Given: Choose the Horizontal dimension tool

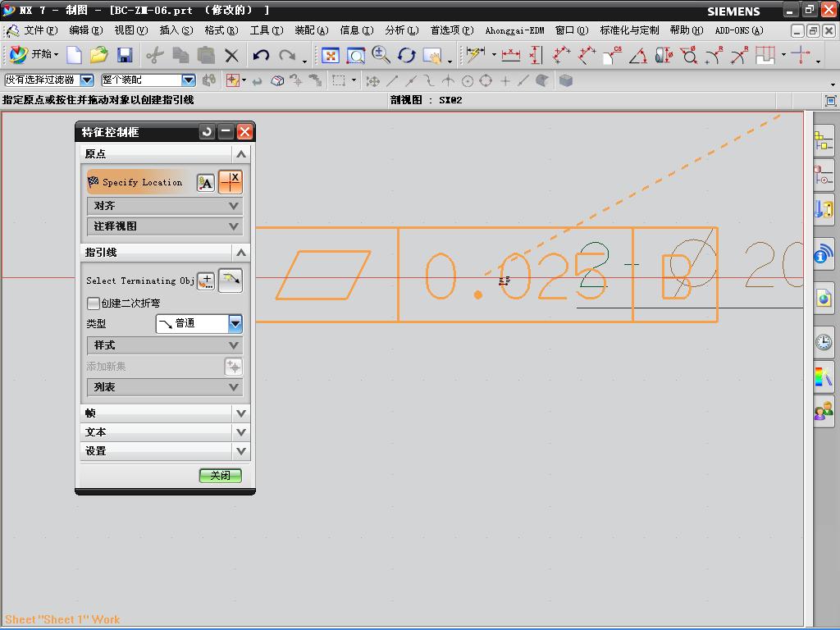Looking at the screenshot, I should pos(510,55).
